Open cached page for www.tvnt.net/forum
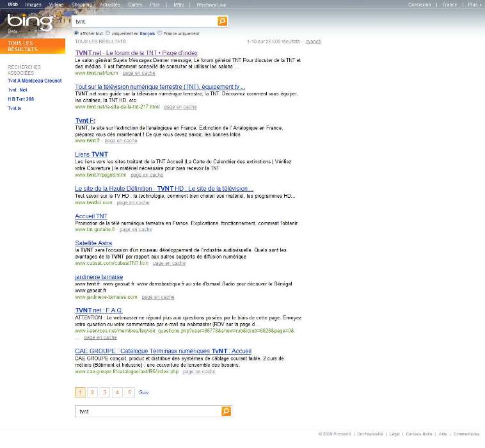The image size is (485, 448). pyautogui.click(x=139, y=73)
